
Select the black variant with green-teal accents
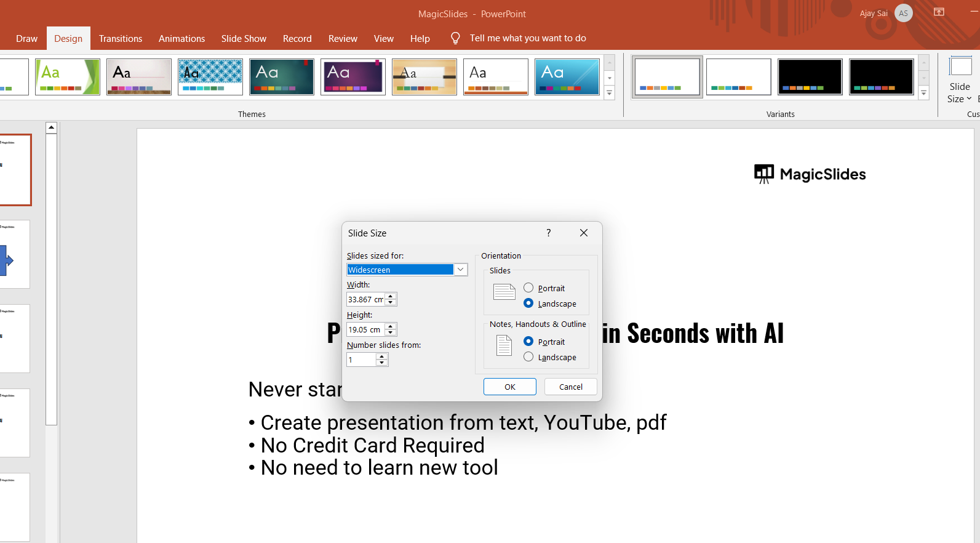coord(882,77)
